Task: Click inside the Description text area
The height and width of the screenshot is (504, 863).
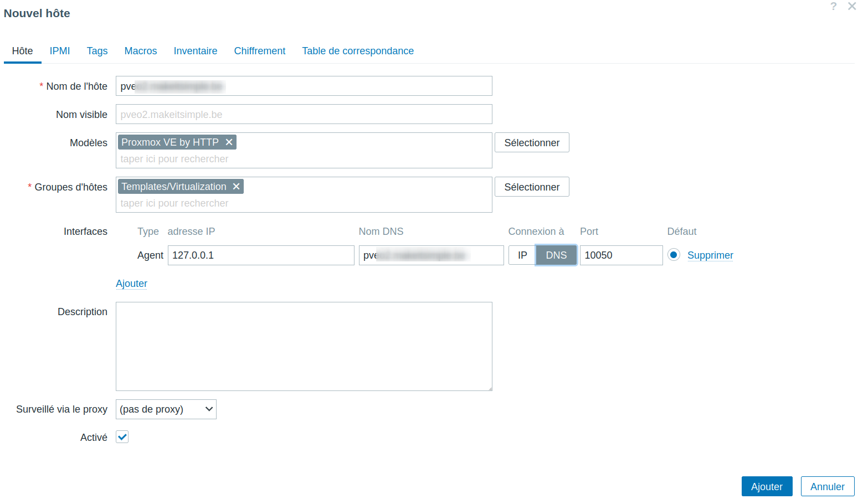Action: point(304,346)
